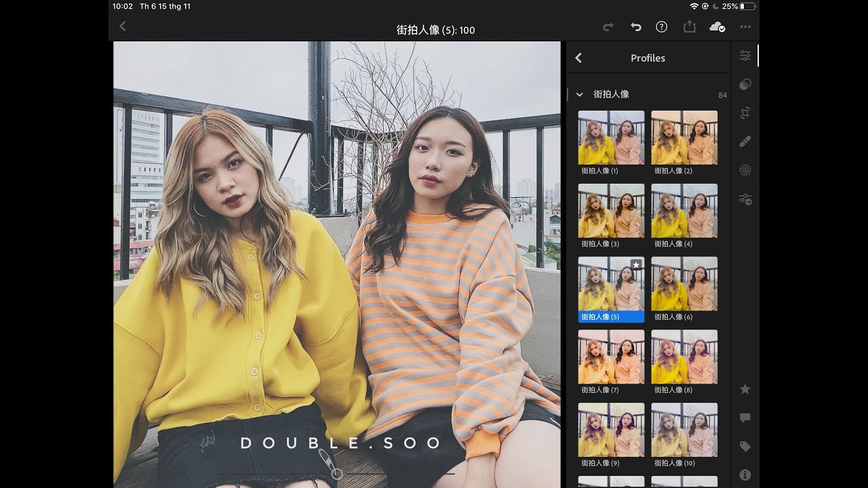Select the Masking radial tool

(745, 170)
